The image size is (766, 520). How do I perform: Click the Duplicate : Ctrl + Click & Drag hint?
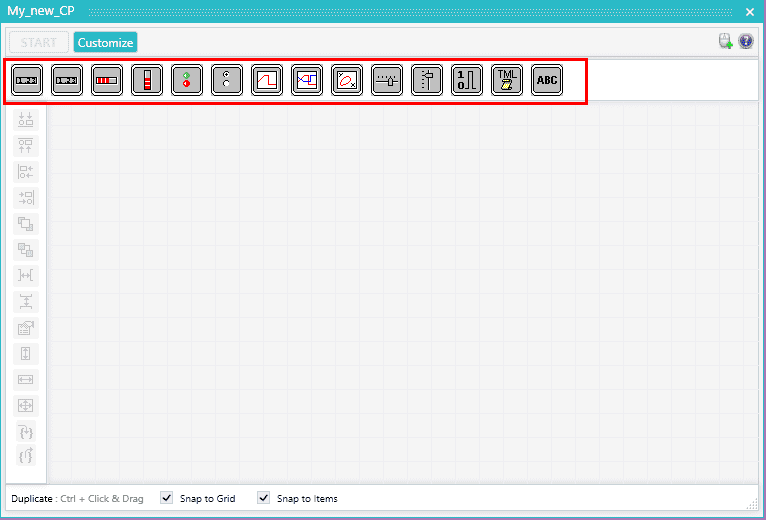tap(77, 499)
